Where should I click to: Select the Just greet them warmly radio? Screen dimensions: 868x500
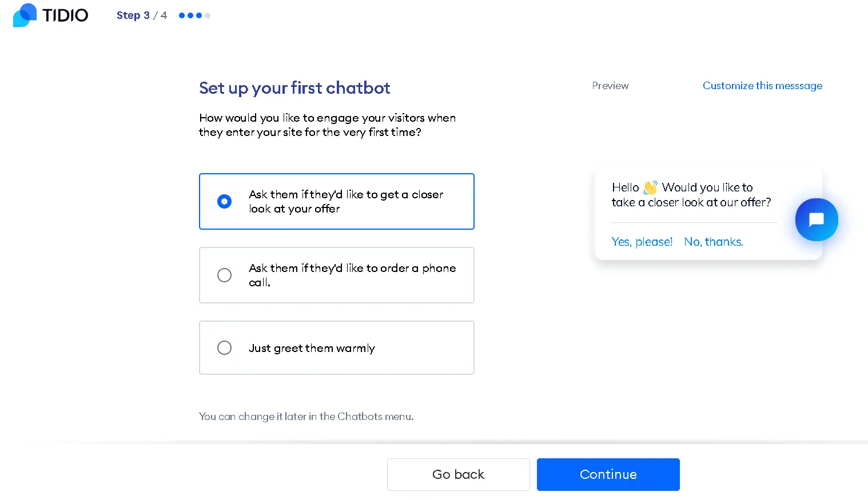224,347
